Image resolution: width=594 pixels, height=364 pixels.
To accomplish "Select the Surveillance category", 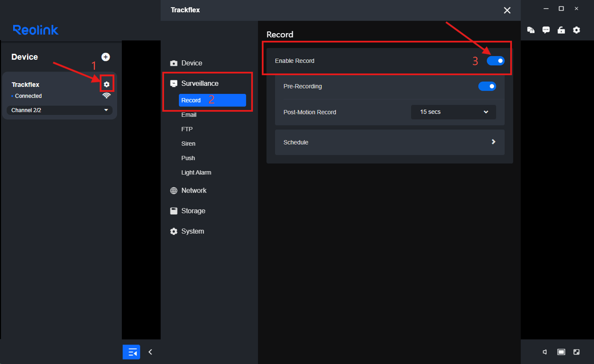I will click(x=200, y=83).
